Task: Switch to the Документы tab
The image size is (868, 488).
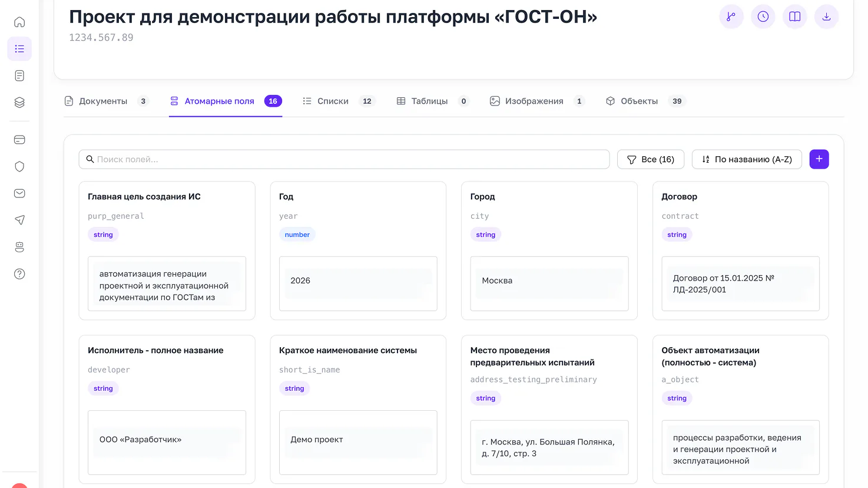Action: click(107, 101)
